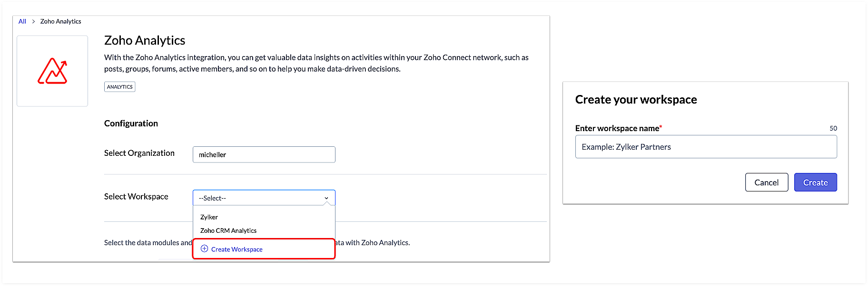Click the Create your workspace heading
Screen dimensions: 868x286
click(x=636, y=99)
